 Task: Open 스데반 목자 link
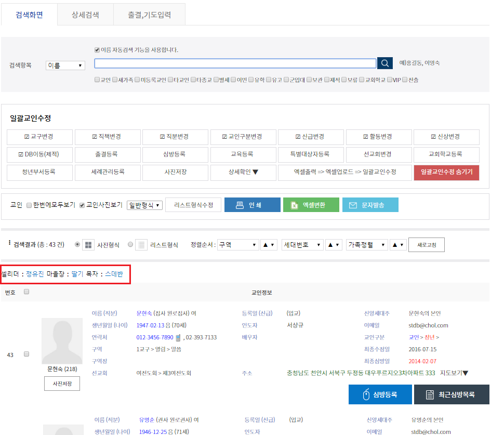(x=114, y=274)
